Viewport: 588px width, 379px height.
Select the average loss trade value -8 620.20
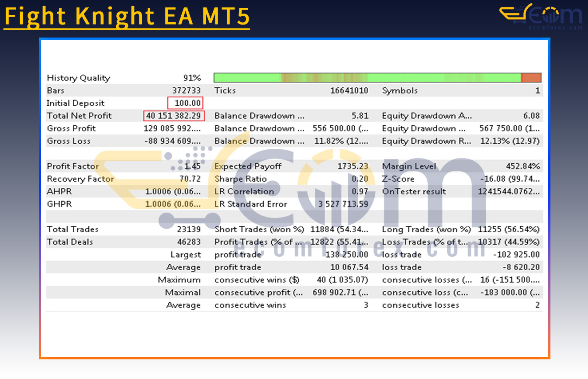pyautogui.click(x=521, y=268)
